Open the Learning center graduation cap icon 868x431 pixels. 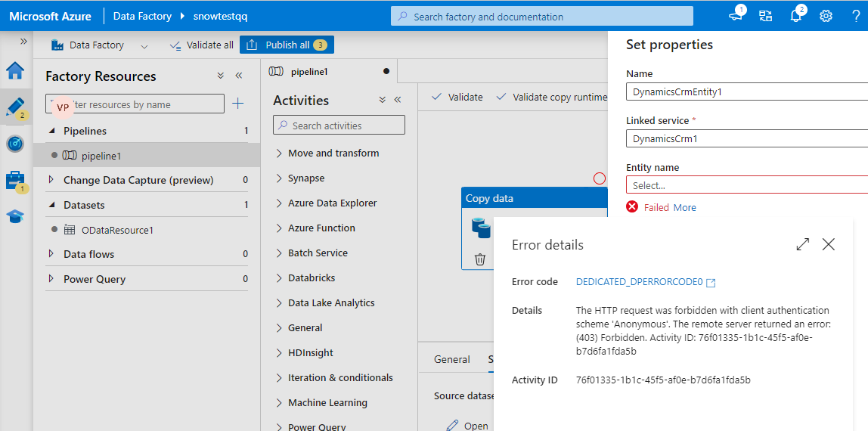click(x=15, y=216)
